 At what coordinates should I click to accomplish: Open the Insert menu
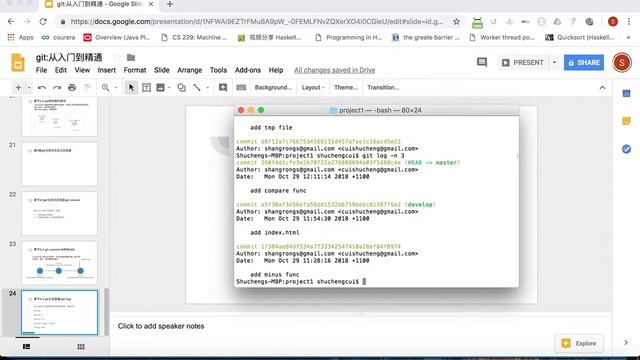[107, 70]
